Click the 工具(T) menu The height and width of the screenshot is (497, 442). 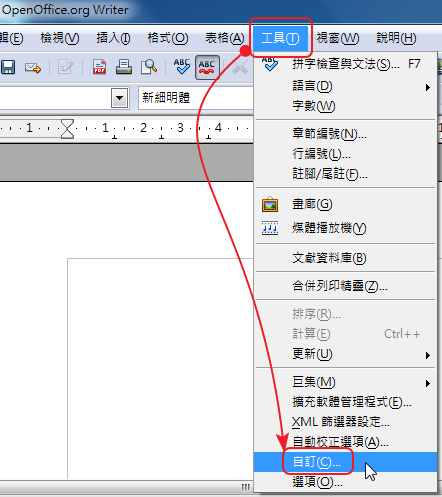[281, 38]
